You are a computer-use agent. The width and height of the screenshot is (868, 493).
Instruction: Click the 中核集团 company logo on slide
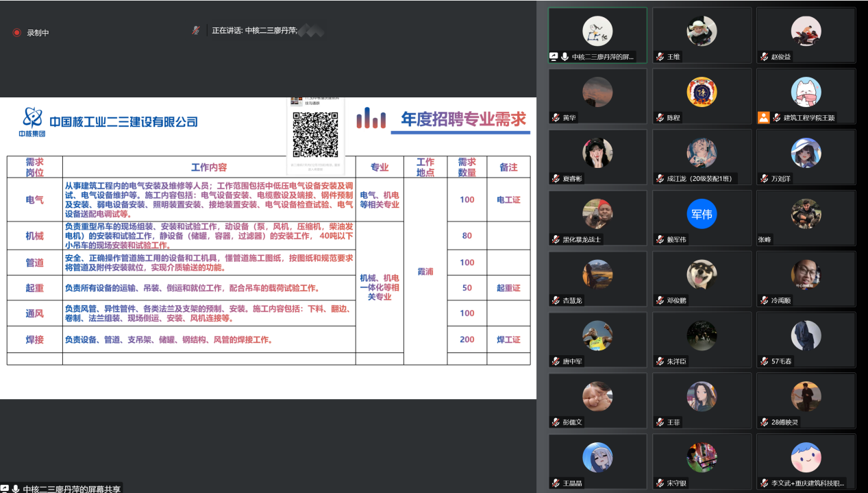pyautogui.click(x=32, y=122)
